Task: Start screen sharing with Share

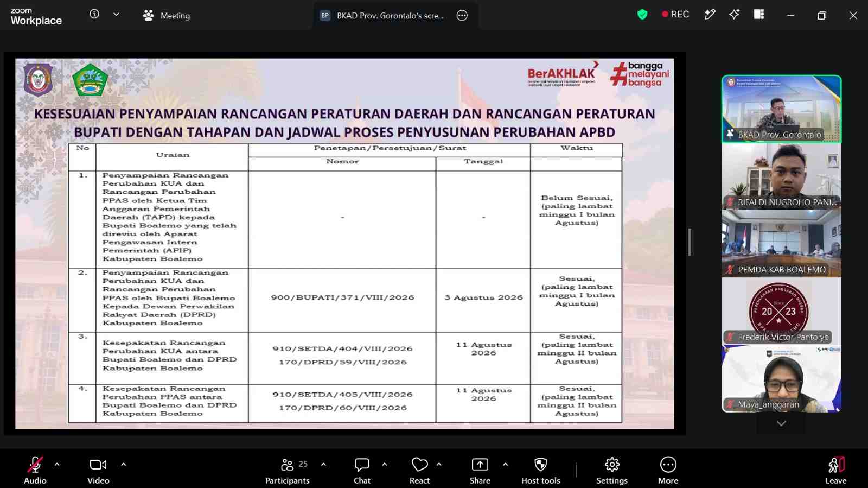Action: click(480, 470)
